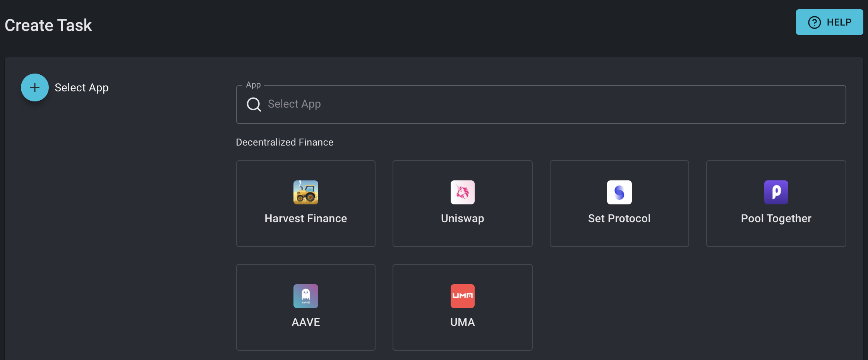Click the UMA red logo icon

[462, 296]
